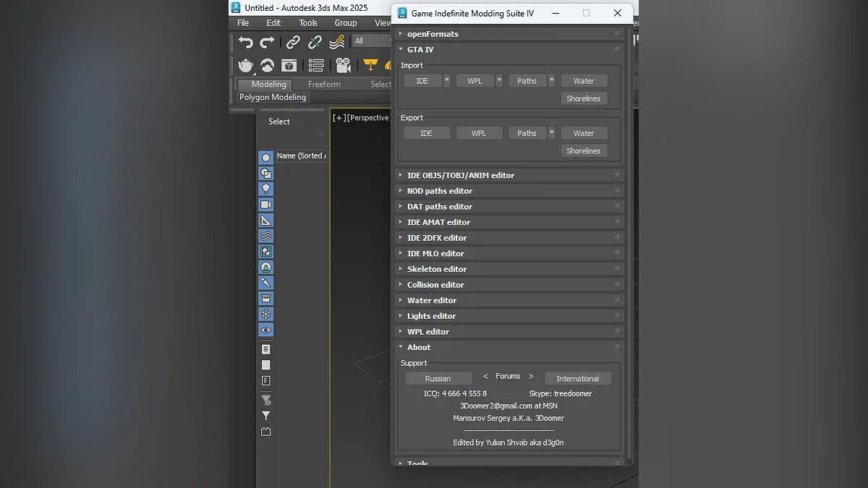Click the Import WPL button
This screenshot has width=868, height=488.
pyautogui.click(x=475, y=81)
